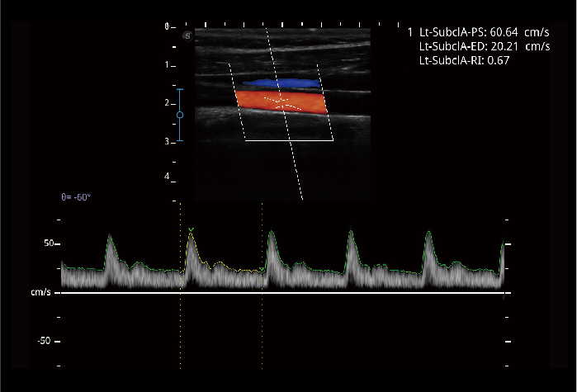Viewport: 577px width, 392px height.
Task: Click the S probe orientation marker
Action: pos(187,36)
